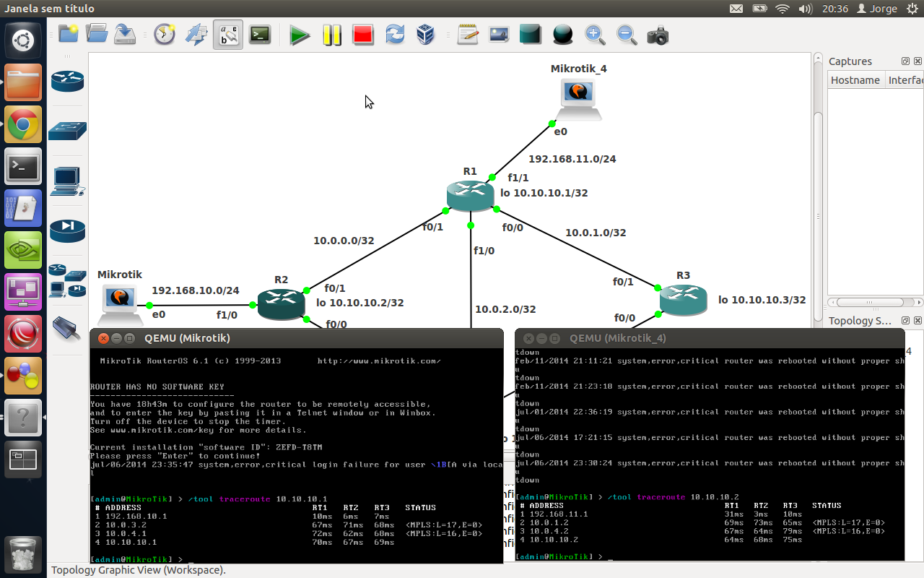
Task: Open console to all devices
Action: 260,34
